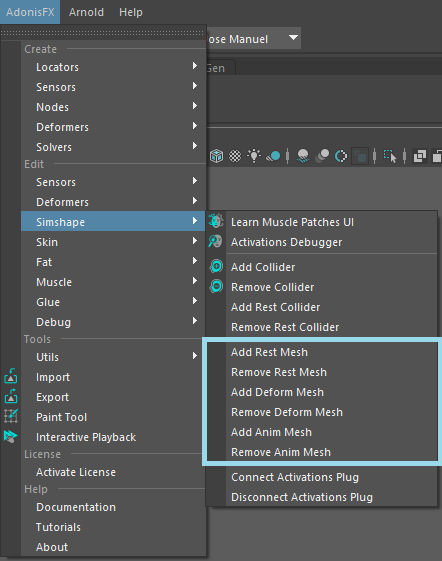Open the AdonisFX menu
The width and height of the screenshot is (442, 561).
30,12
